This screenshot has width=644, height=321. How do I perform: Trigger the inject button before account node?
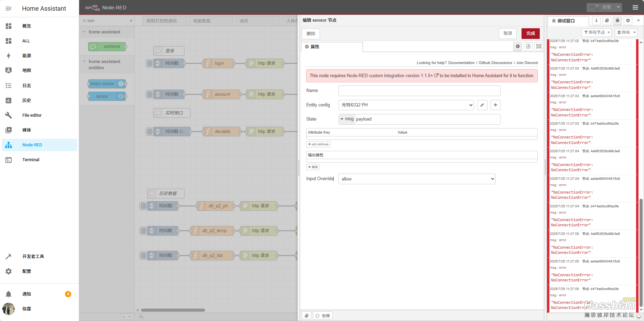click(x=150, y=94)
